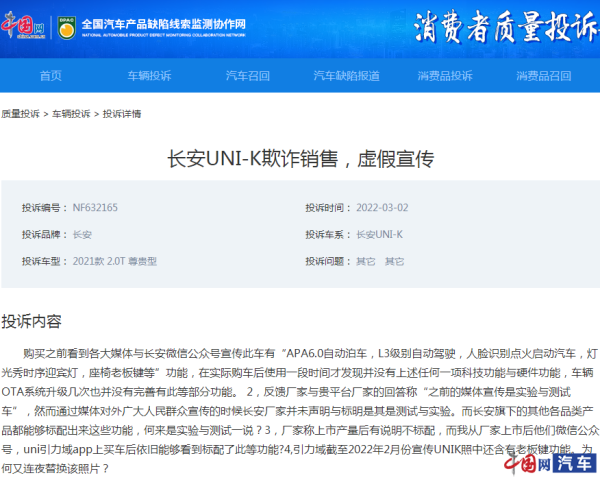
Task: Click the brand value 长安
Action: 82,235
